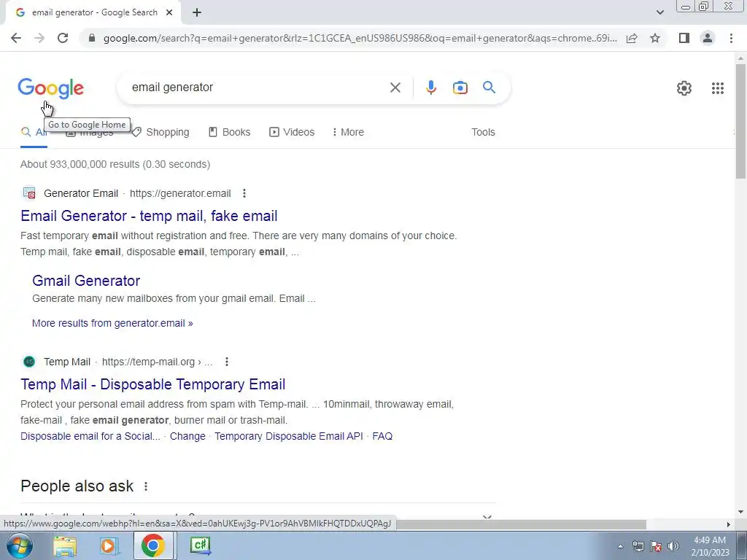Open Google Lens image search camera icon

coord(460,87)
